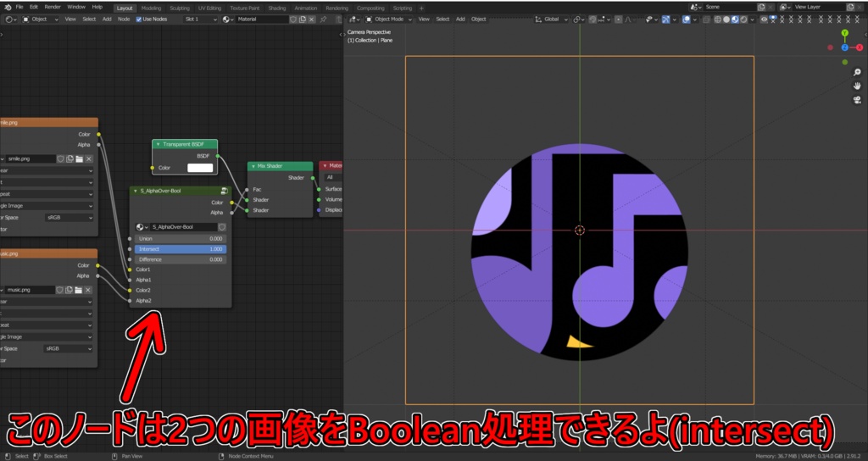Image resolution: width=868 pixels, height=461 pixels.
Task: Toggle X-ray button in viewport header
Action: click(x=706, y=19)
